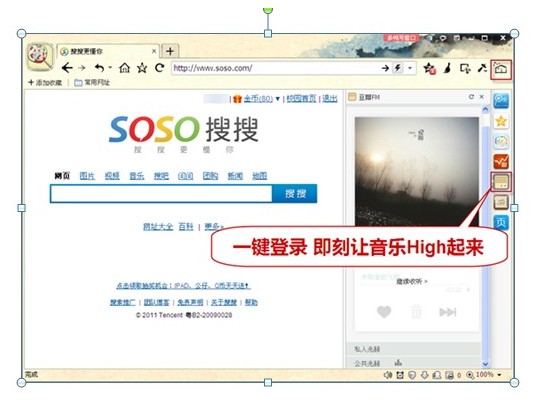Screen dimensions: 542x404
Task: Open the address bar dropdown arrow
Action: click(x=410, y=68)
